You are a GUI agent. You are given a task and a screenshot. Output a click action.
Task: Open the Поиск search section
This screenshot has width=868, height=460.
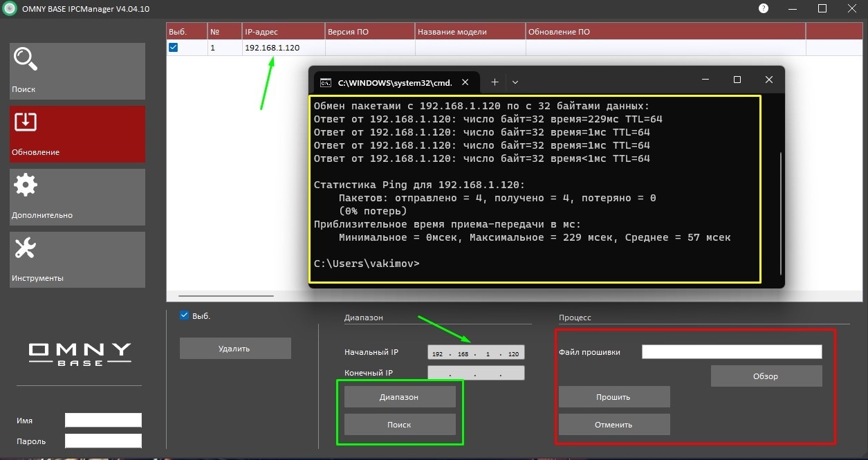(x=77, y=71)
